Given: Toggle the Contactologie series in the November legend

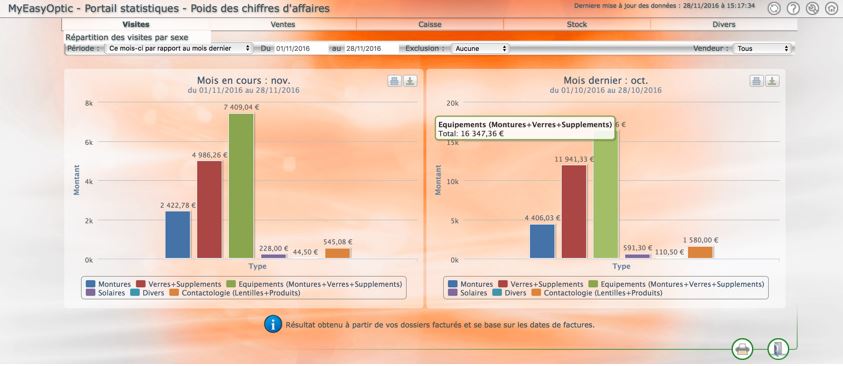Looking at the screenshot, I should (x=234, y=293).
